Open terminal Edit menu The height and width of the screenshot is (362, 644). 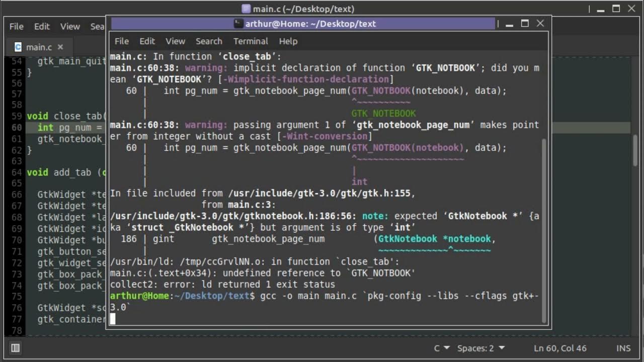[147, 41]
